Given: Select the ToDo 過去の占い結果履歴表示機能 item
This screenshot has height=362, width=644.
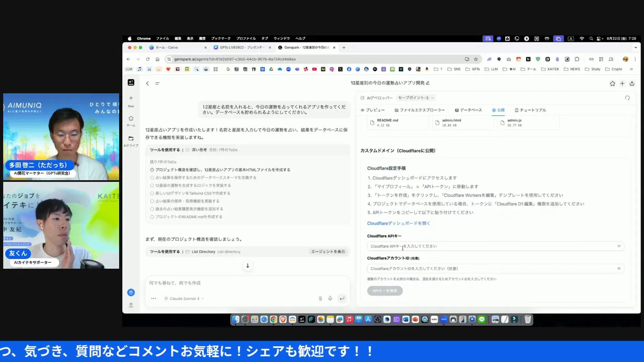Looking at the screenshot, I should click(186, 209).
